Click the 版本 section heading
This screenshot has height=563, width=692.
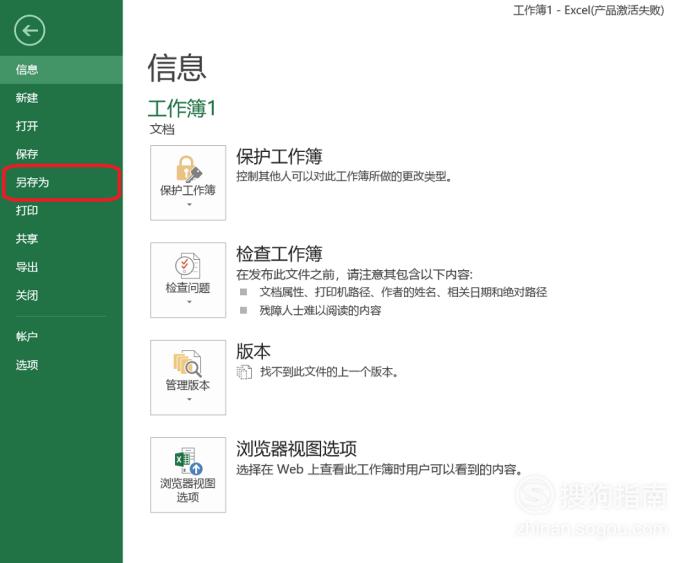pyautogui.click(x=253, y=351)
